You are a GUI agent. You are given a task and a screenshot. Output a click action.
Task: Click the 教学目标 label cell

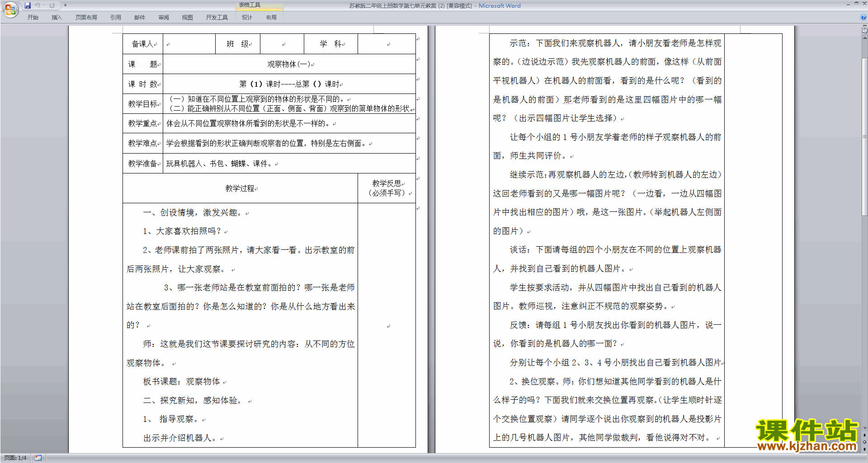tap(143, 103)
